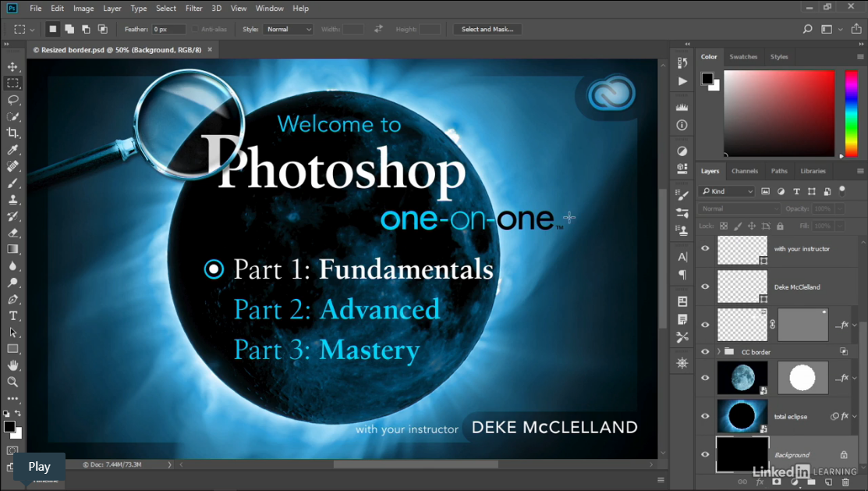Image resolution: width=868 pixels, height=491 pixels.
Task: Click the Share icon in options bar
Action: 856,30
